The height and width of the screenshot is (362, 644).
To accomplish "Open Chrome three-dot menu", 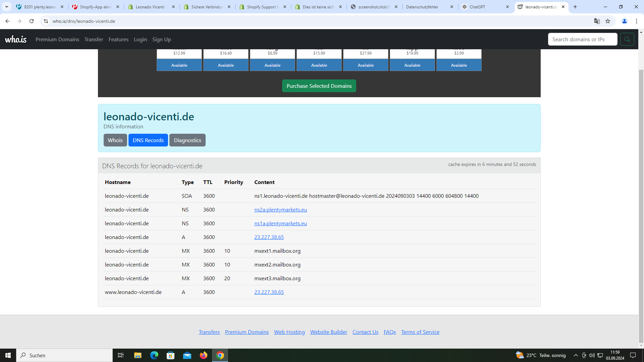I will pyautogui.click(x=636, y=21).
